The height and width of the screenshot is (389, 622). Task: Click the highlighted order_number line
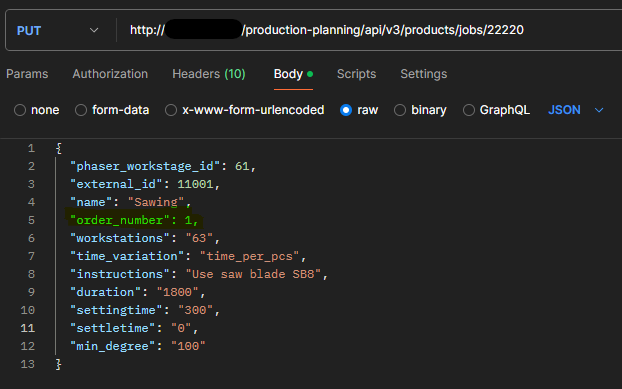[134, 220]
